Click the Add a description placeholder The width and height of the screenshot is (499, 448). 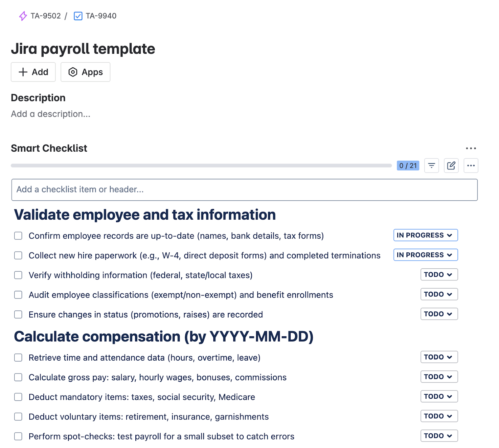click(51, 114)
